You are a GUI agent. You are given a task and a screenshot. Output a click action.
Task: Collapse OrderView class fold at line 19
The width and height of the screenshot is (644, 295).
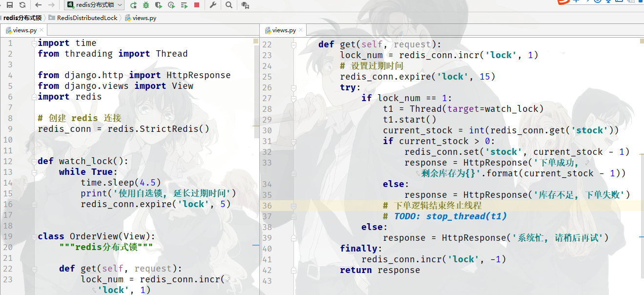[34, 236]
